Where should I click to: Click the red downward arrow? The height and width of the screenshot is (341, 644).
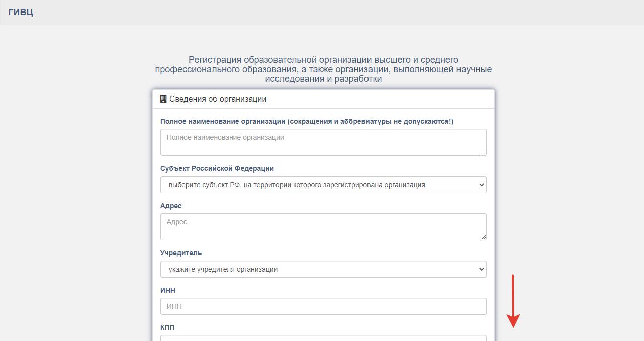pyautogui.click(x=513, y=302)
